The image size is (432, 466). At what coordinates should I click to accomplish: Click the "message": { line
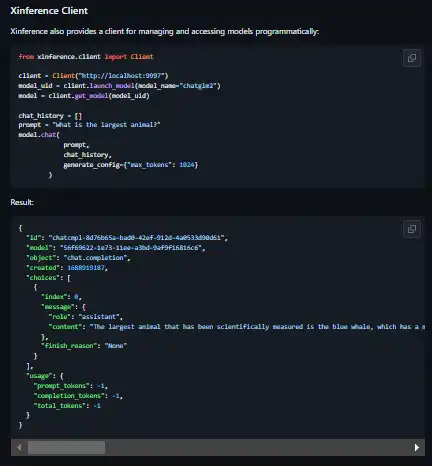[63, 307]
